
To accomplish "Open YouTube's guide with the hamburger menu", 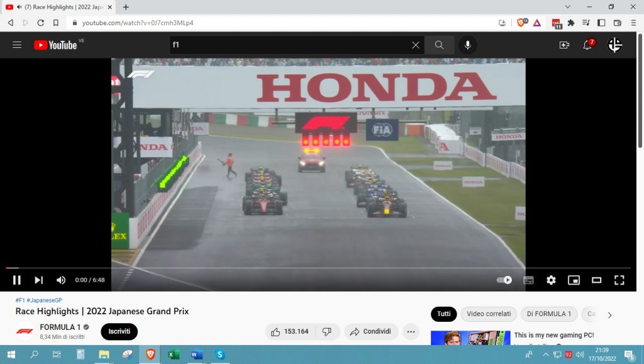I will pos(17,45).
